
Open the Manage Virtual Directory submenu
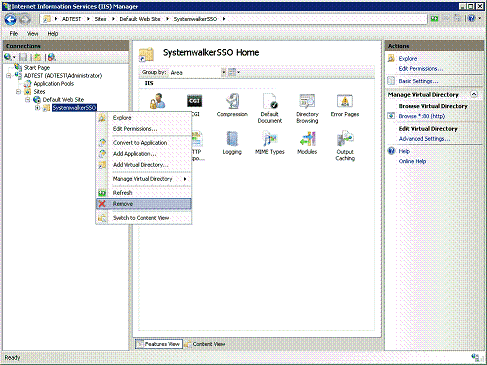pos(144,179)
